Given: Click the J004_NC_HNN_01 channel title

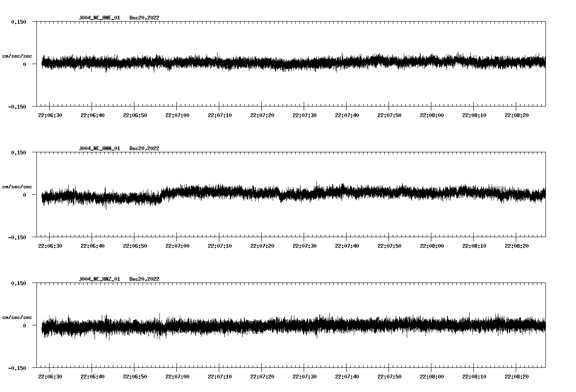Looking at the screenshot, I should click(x=99, y=148).
